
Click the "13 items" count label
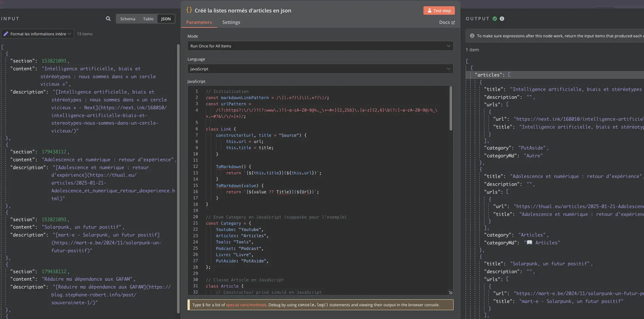pos(85,34)
